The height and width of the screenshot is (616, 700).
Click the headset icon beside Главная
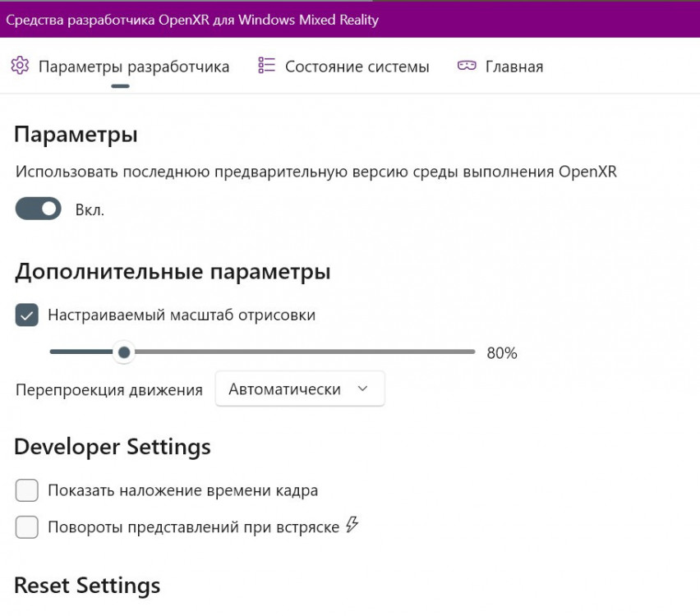click(x=467, y=66)
